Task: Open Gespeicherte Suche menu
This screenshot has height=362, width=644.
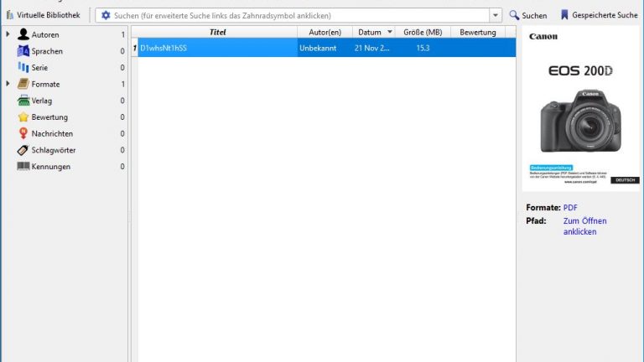Action: [599, 15]
